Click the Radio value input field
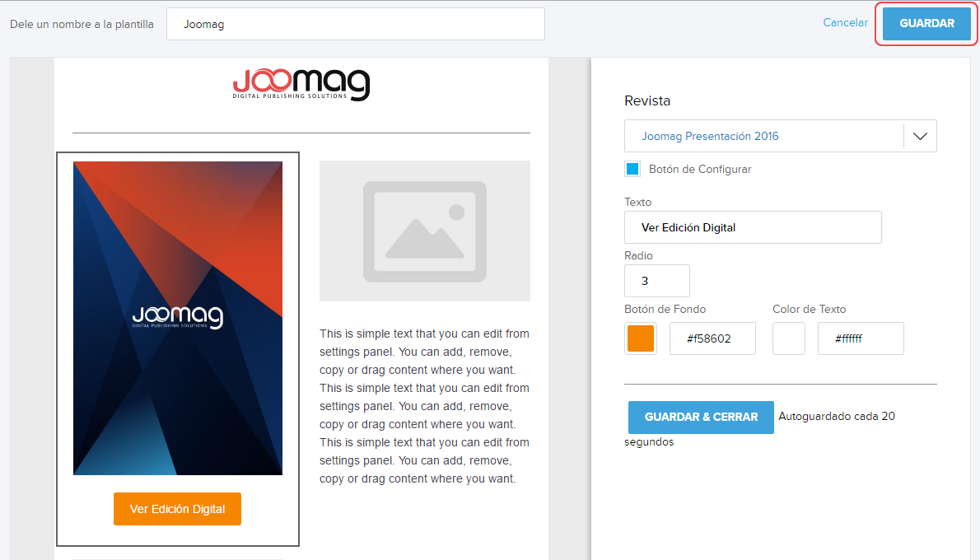This screenshot has width=980, height=560. [656, 281]
